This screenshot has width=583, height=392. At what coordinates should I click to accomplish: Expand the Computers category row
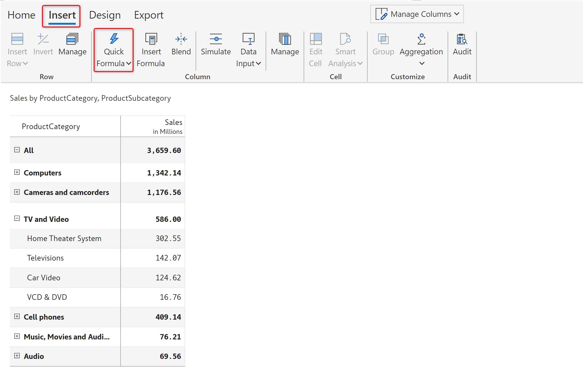17,172
